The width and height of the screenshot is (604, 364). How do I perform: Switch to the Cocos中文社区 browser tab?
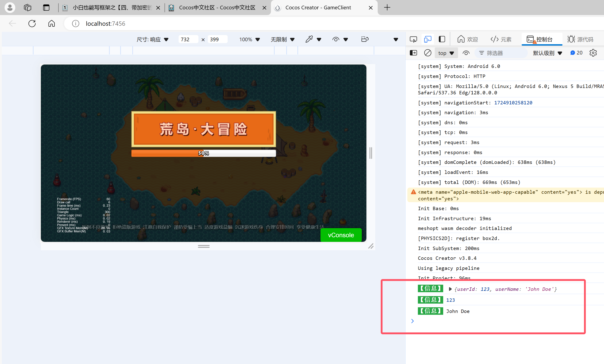coord(217,8)
